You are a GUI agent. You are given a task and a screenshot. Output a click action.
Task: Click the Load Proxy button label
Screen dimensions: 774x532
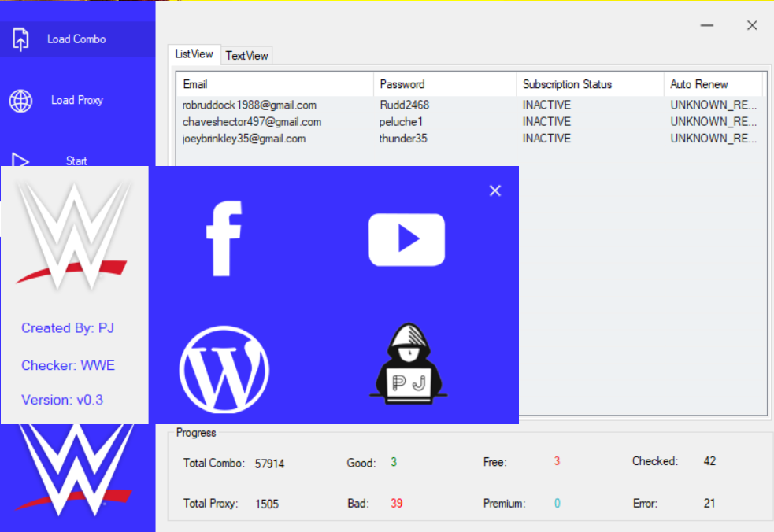[x=77, y=100]
